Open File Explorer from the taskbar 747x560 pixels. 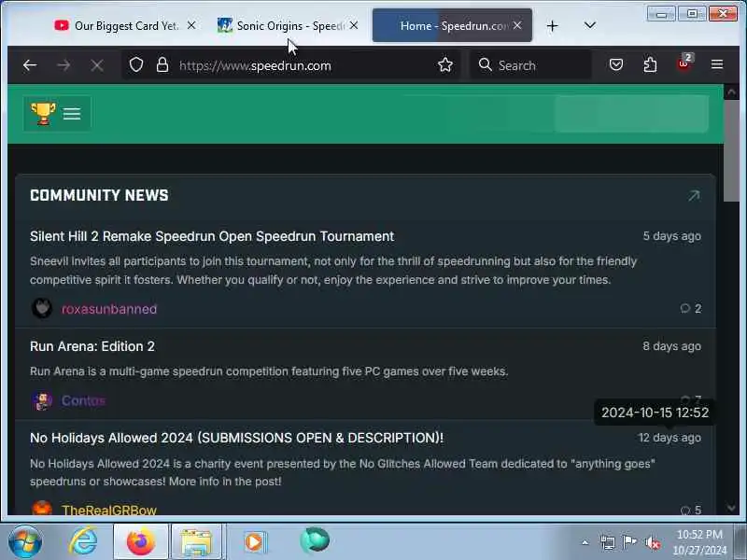(x=196, y=542)
